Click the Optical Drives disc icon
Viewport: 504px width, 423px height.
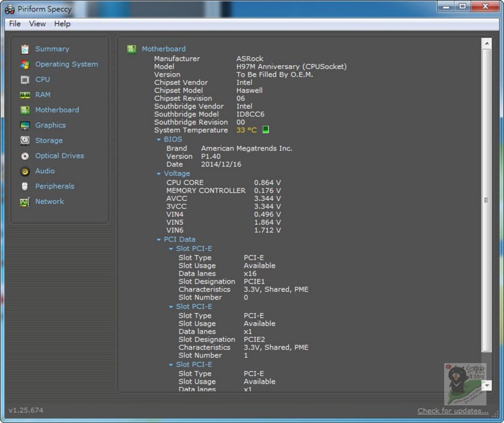point(25,156)
